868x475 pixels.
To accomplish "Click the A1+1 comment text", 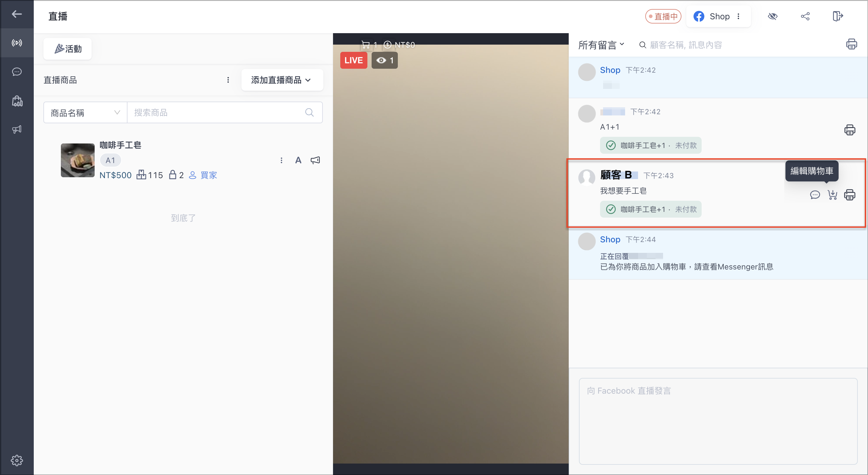I will [x=609, y=127].
